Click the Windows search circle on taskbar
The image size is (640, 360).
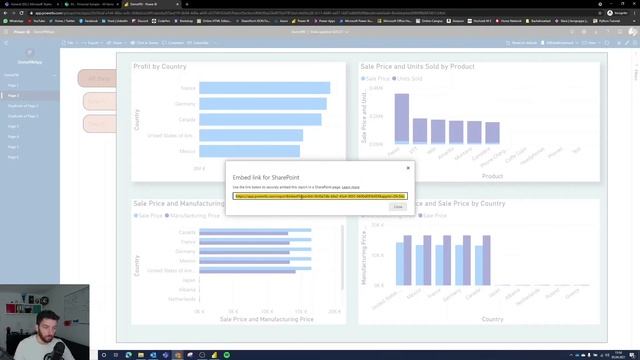(x=104, y=355)
